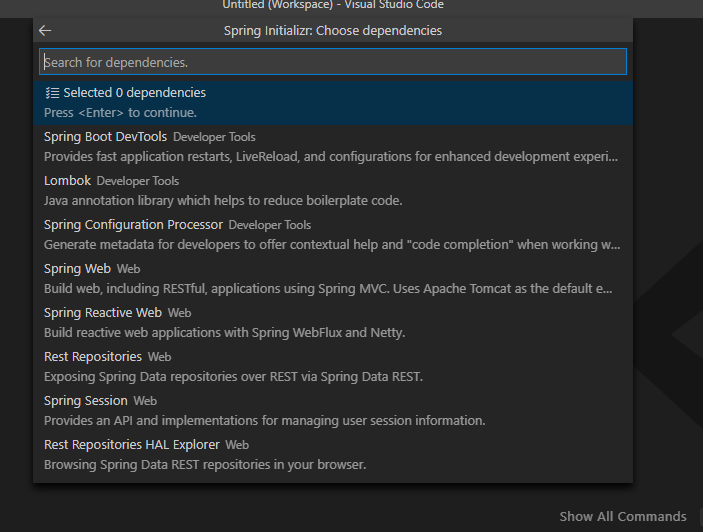
Task: Click 'Press <Enter> to continue.' text
Action: pyautogui.click(x=120, y=112)
